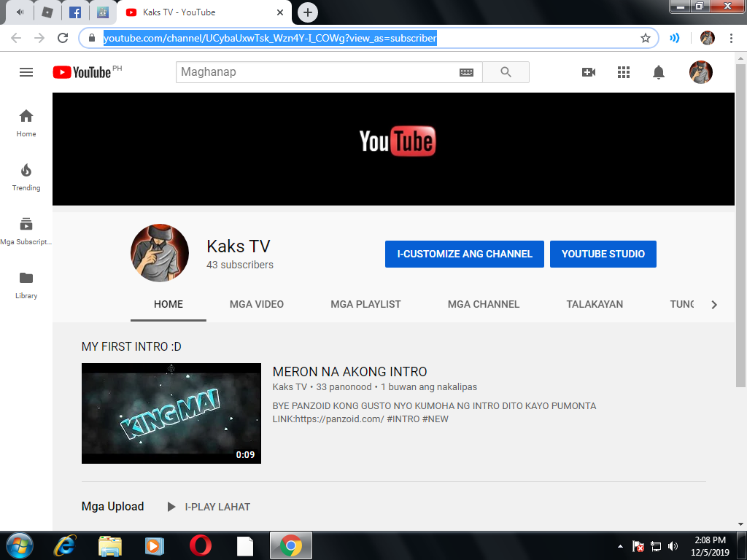
Task: Select the MGA CHANNEL tab
Action: point(483,304)
